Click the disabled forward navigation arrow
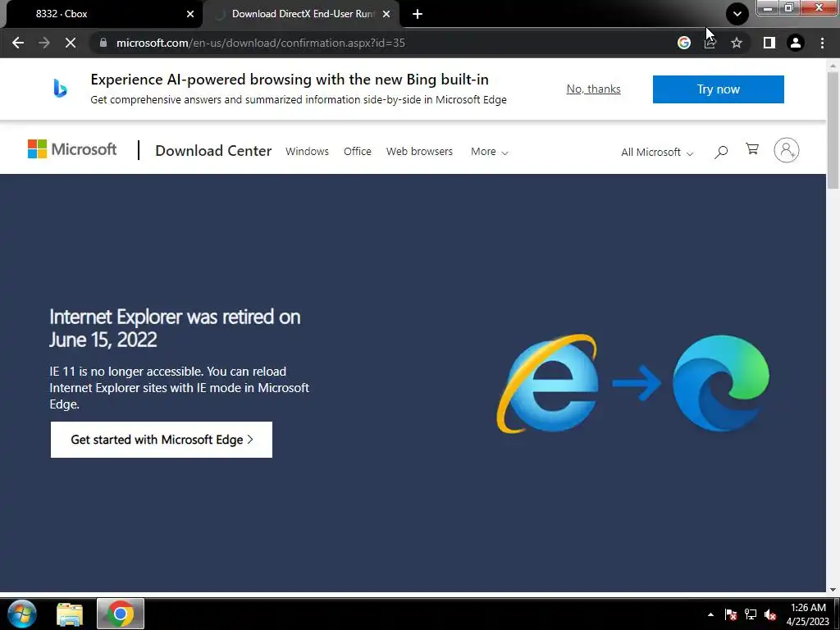840x630 pixels. point(44,43)
